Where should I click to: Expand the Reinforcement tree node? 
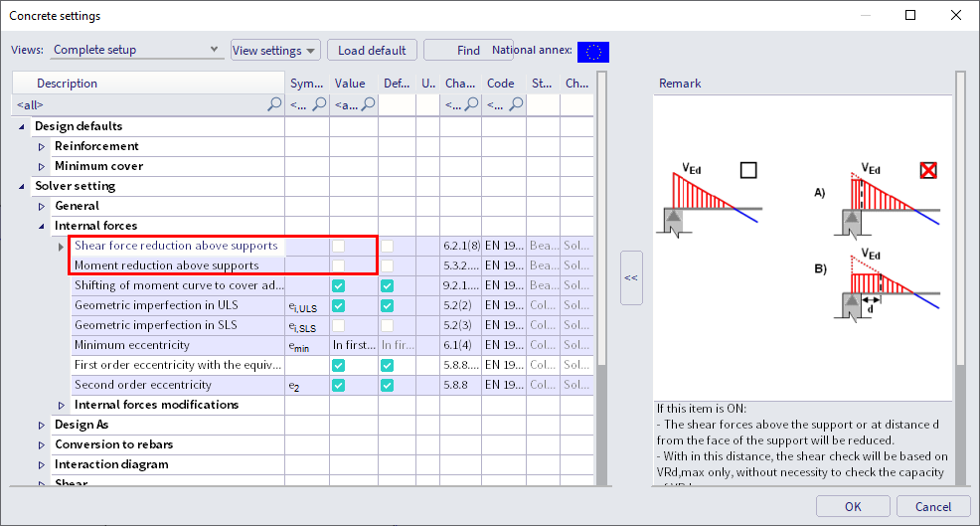tap(42, 146)
